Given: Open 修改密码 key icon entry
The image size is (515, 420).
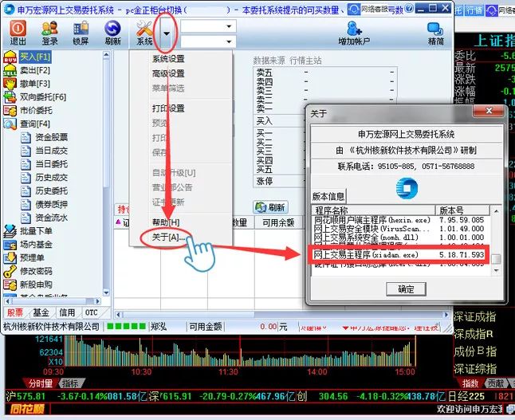Looking at the screenshot, I should (x=36, y=271).
